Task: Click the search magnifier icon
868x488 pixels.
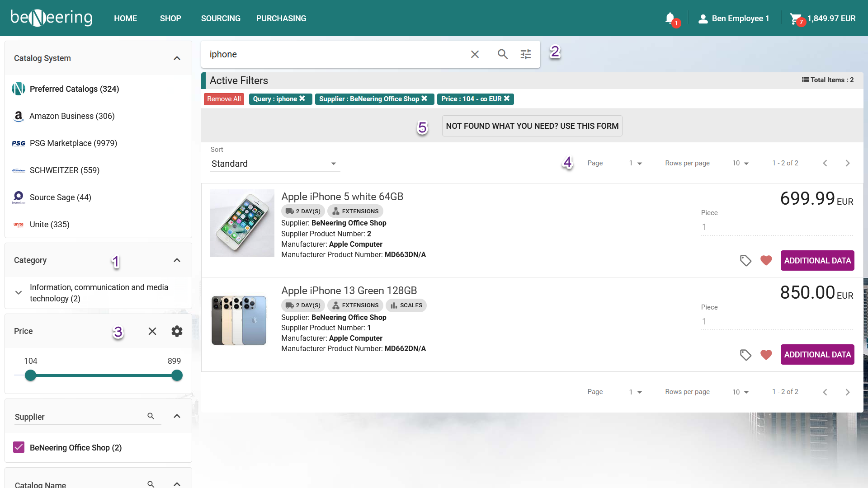Action: [x=503, y=54]
